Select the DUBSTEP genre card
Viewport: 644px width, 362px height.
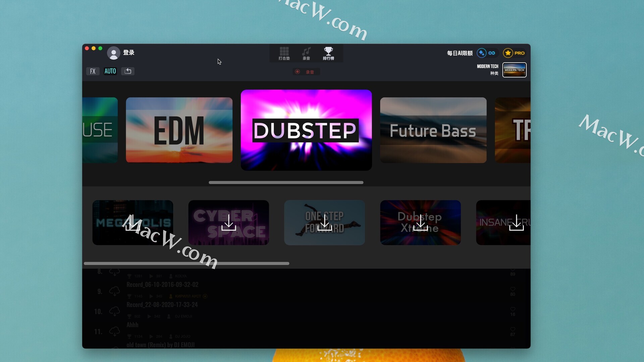tap(306, 130)
